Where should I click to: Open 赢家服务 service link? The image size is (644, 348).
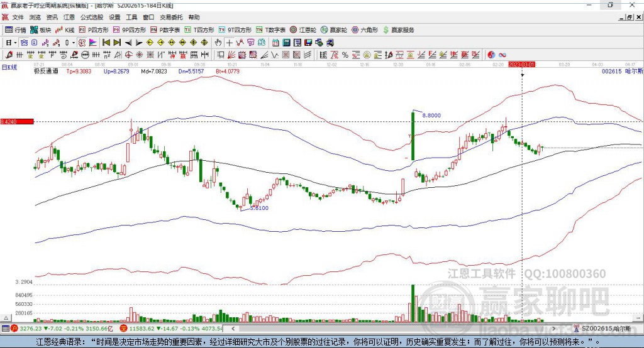point(398,30)
